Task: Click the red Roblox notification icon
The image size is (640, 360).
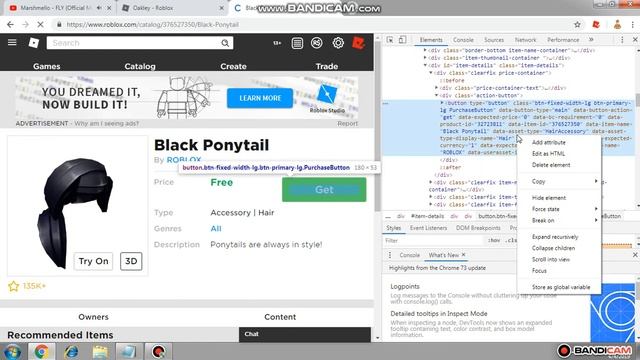Action: (358, 43)
